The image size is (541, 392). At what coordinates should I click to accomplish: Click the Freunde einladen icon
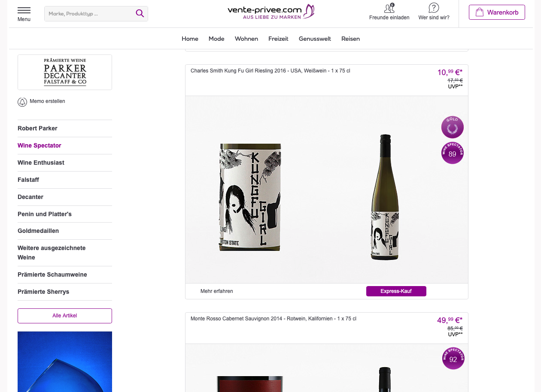click(389, 8)
